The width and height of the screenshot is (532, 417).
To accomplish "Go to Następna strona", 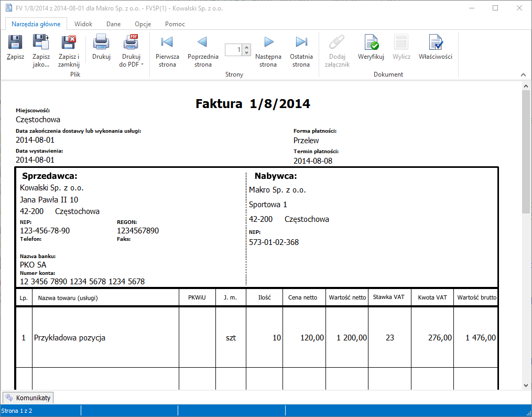I will coord(268,42).
